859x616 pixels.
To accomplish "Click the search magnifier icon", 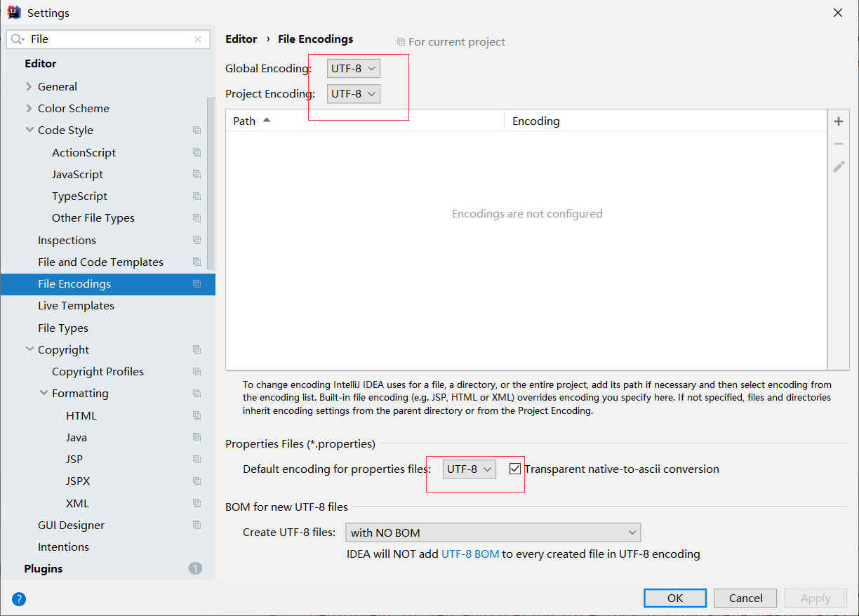I will pos(17,39).
